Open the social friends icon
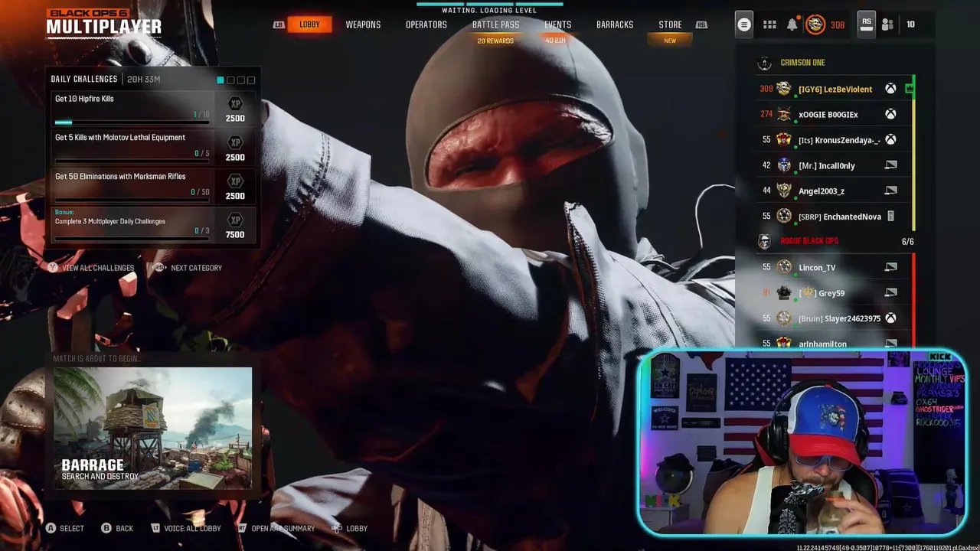 point(887,24)
